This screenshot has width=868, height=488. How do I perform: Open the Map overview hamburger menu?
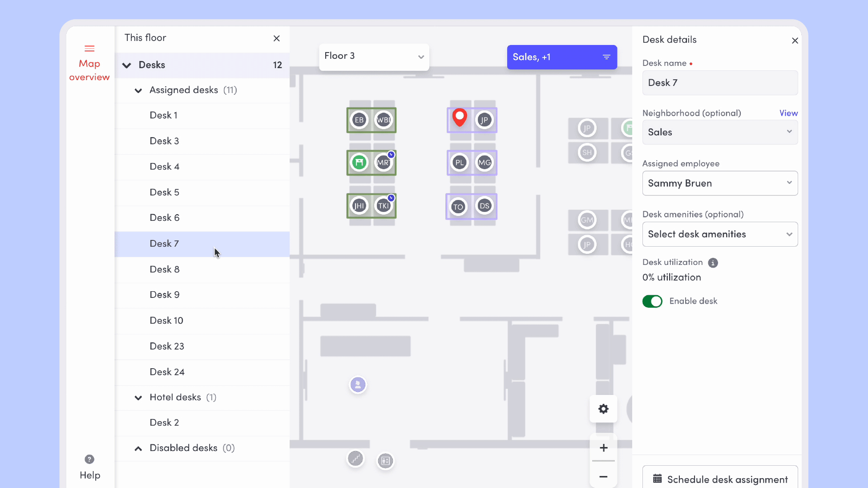pos(89,49)
